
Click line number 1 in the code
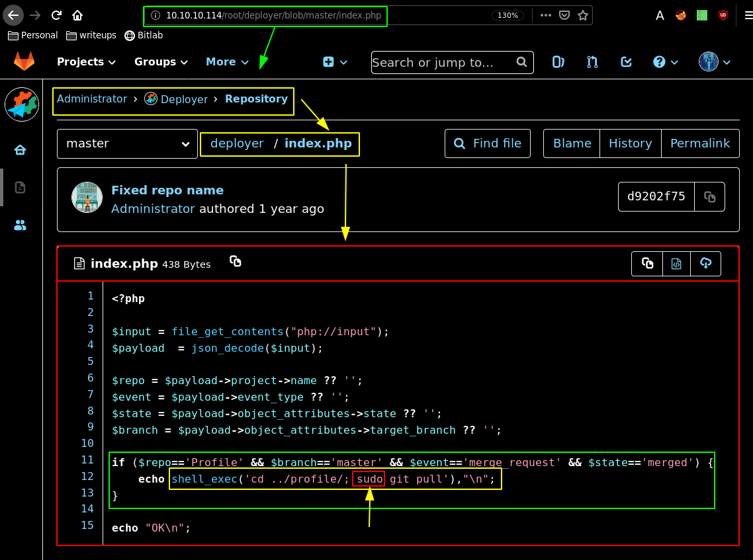pyautogui.click(x=90, y=296)
